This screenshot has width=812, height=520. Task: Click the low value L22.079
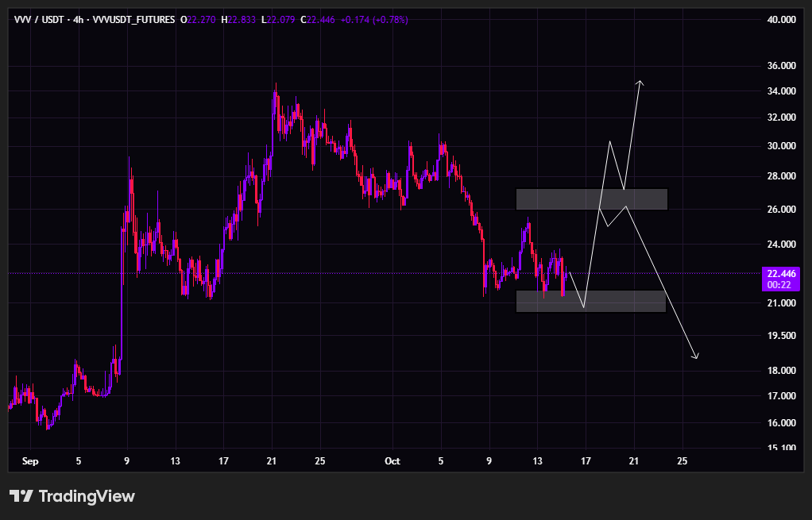click(x=278, y=20)
